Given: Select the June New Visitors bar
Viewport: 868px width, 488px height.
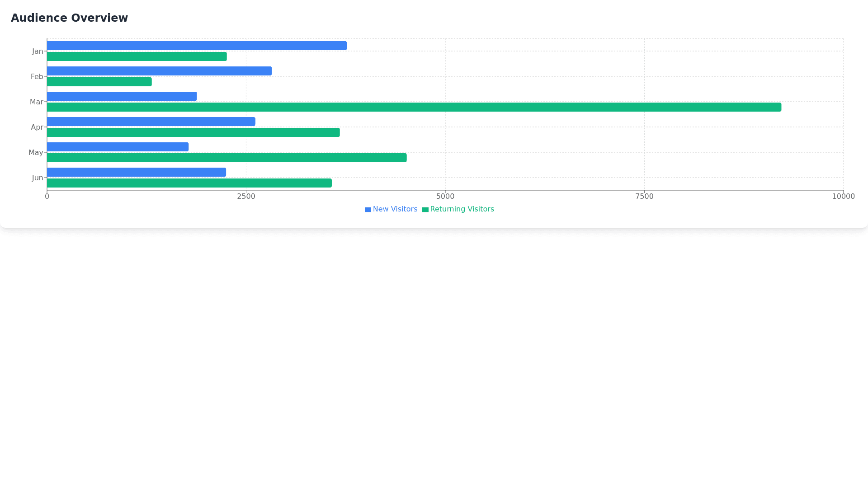Looking at the screenshot, I should (136, 172).
